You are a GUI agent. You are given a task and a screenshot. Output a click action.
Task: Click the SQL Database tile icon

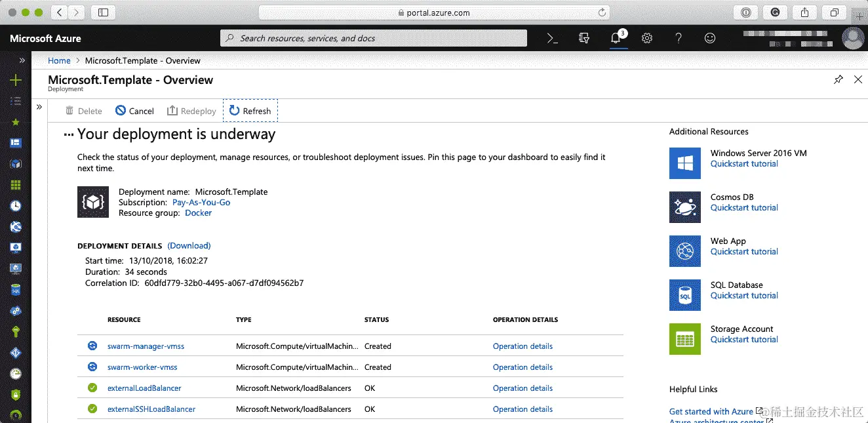pyautogui.click(x=685, y=295)
